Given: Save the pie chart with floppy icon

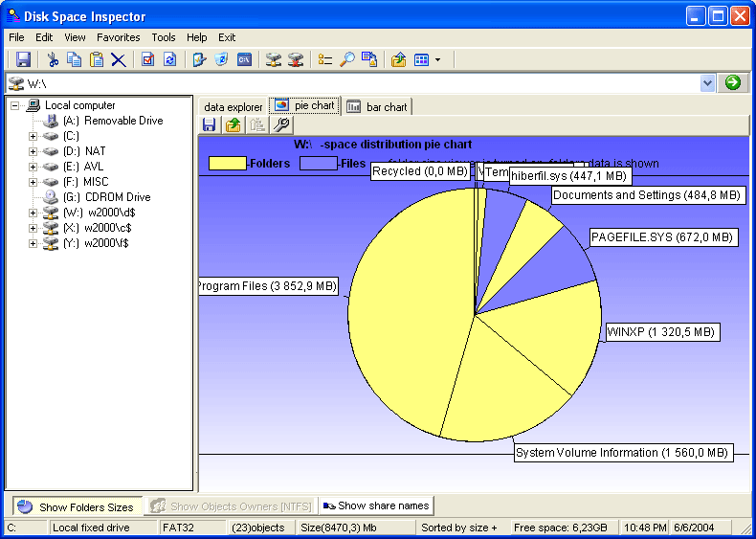Looking at the screenshot, I should 210,125.
